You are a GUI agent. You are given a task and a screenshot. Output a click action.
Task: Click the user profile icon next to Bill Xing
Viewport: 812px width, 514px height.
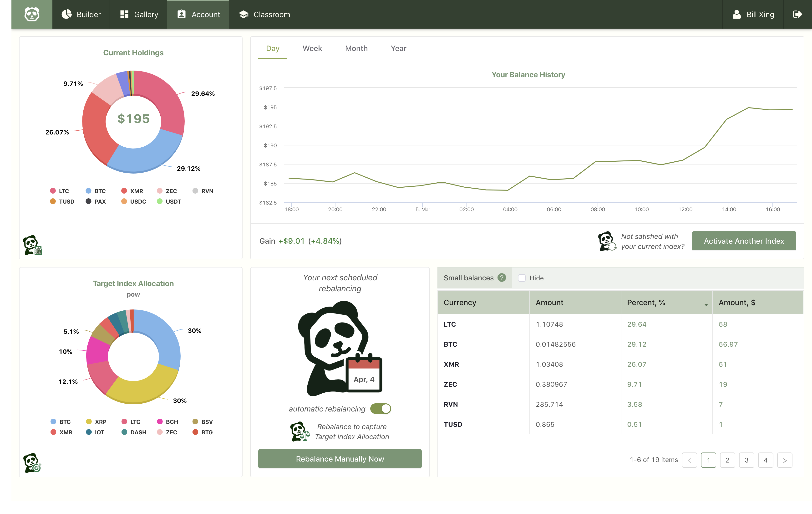tap(737, 14)
